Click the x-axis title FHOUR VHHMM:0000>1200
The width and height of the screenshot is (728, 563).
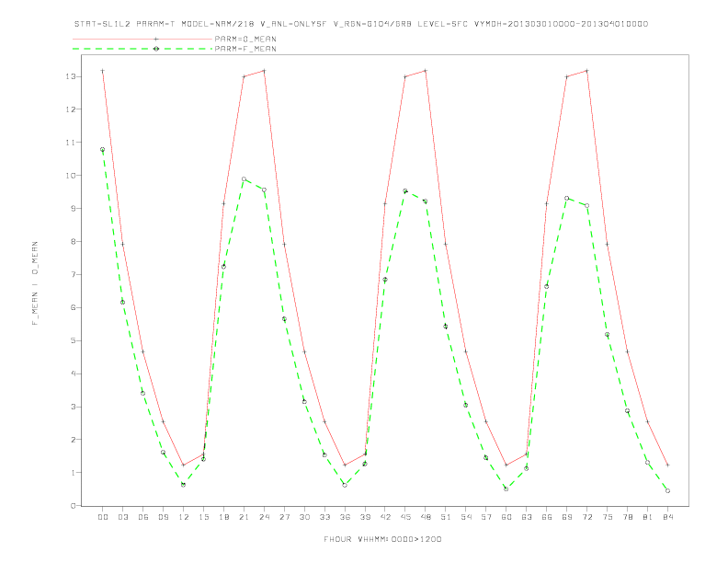[382, 539]
